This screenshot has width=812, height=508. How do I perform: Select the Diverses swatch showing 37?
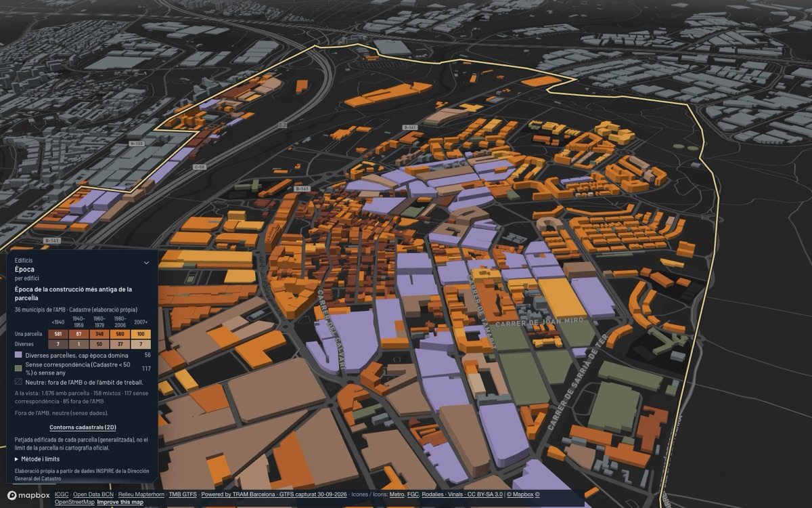120,344
